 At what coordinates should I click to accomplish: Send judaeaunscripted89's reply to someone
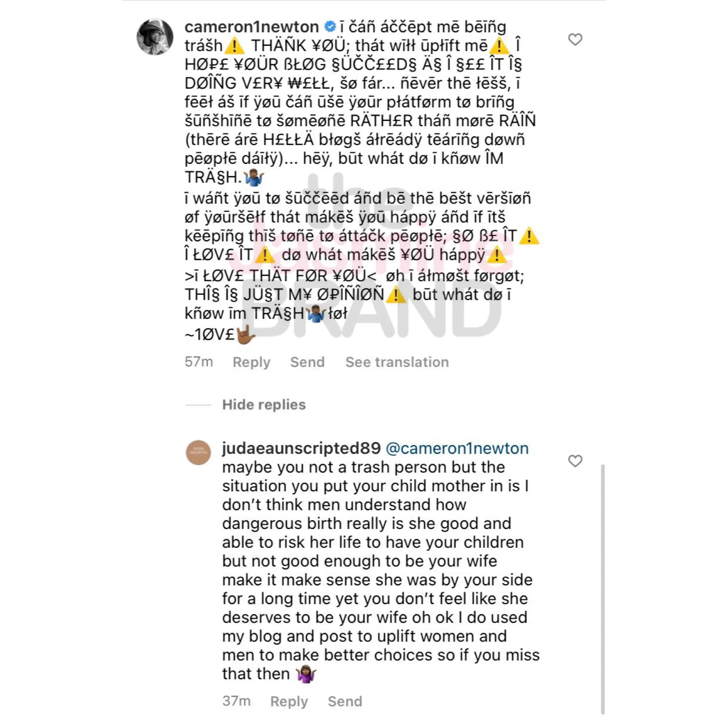click(x=345, y=701)
